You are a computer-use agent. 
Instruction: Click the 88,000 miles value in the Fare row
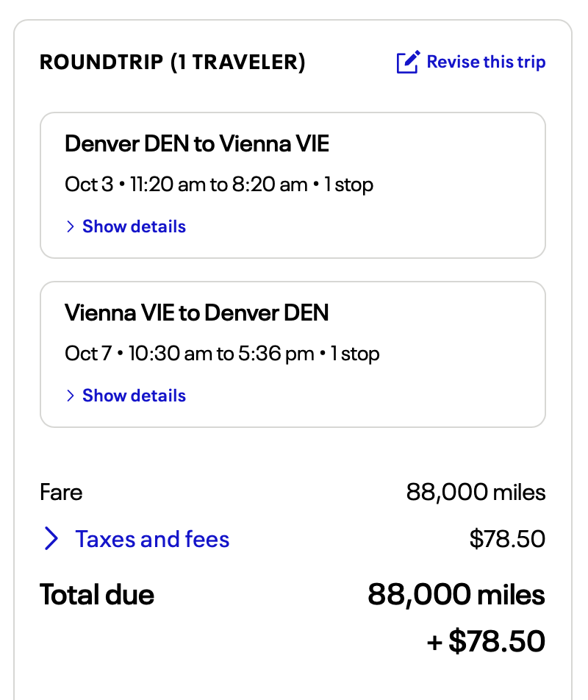476,492
